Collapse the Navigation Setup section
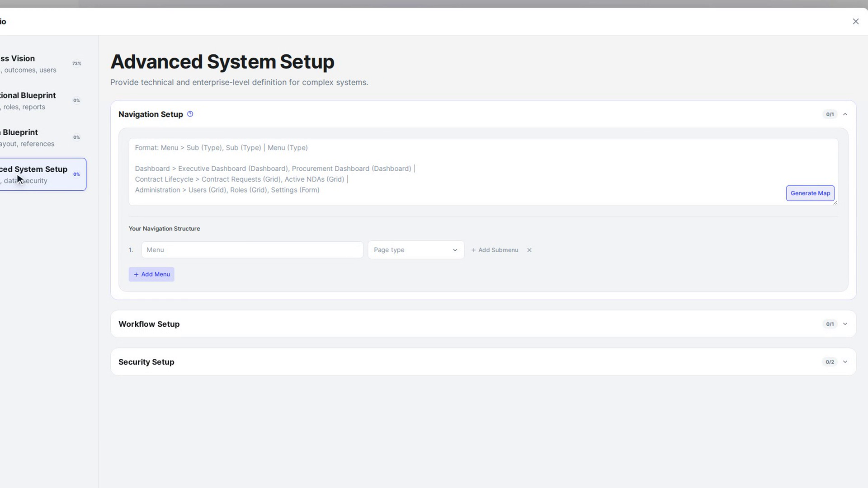Image resolution: width=868 pixels, height=488 pixels. coord(845,114)
